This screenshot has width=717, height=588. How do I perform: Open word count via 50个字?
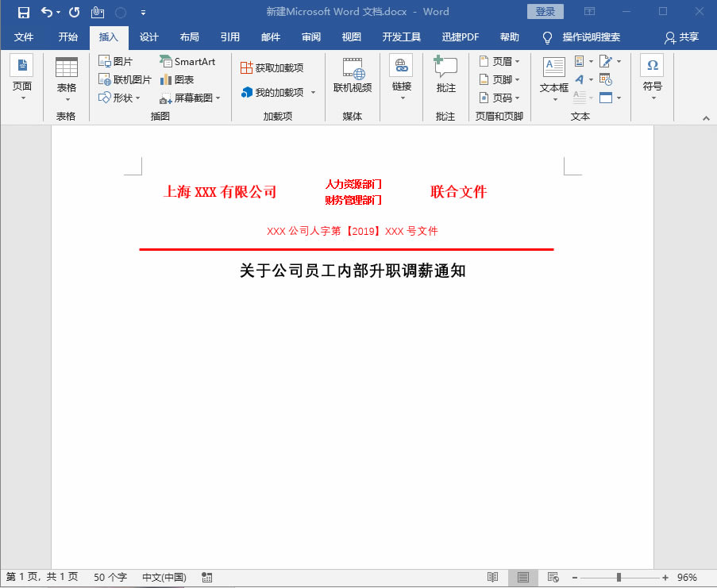coord(110,577)
